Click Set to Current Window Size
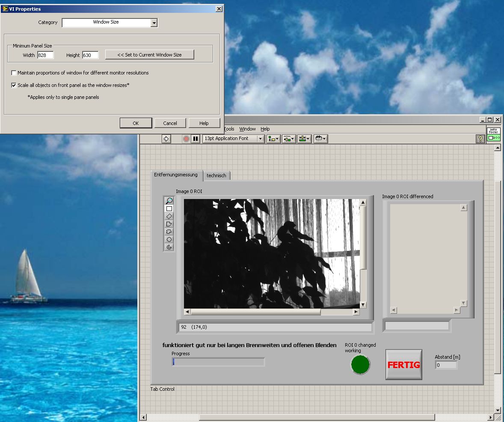The width and height of the screenshot is (504, 422). tap(149, 55)
